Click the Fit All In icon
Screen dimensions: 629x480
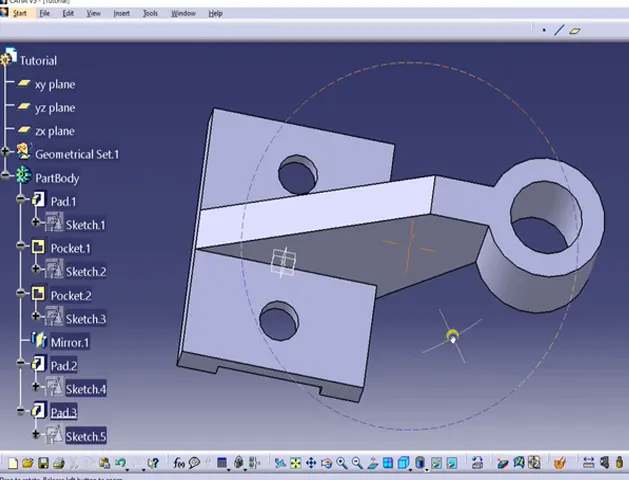tap(295, 463)
